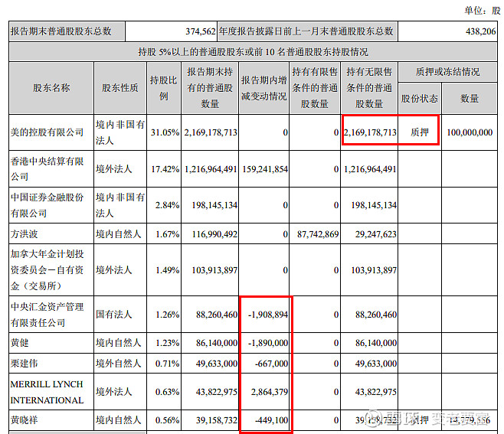Click the change value '159,241,854'

pos(265,169)
